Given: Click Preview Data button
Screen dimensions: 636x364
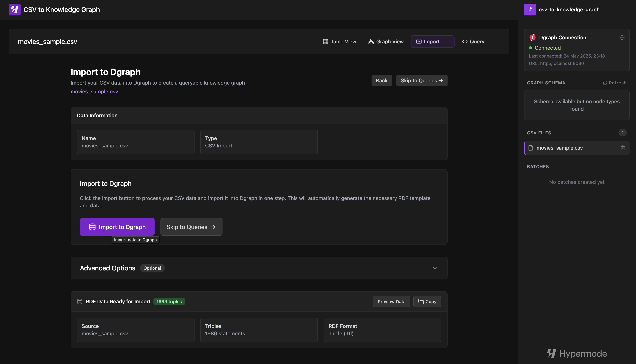Looking at the screenshot, I should point(391,301).
